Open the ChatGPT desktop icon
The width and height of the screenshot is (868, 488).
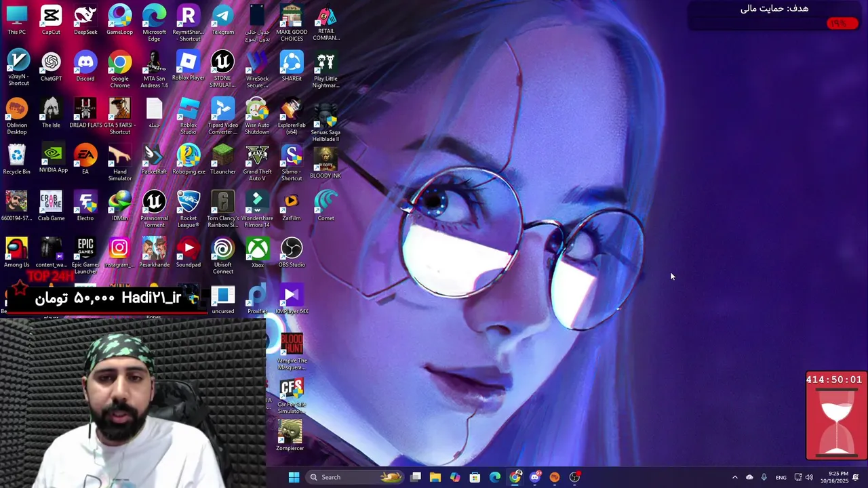51,66
